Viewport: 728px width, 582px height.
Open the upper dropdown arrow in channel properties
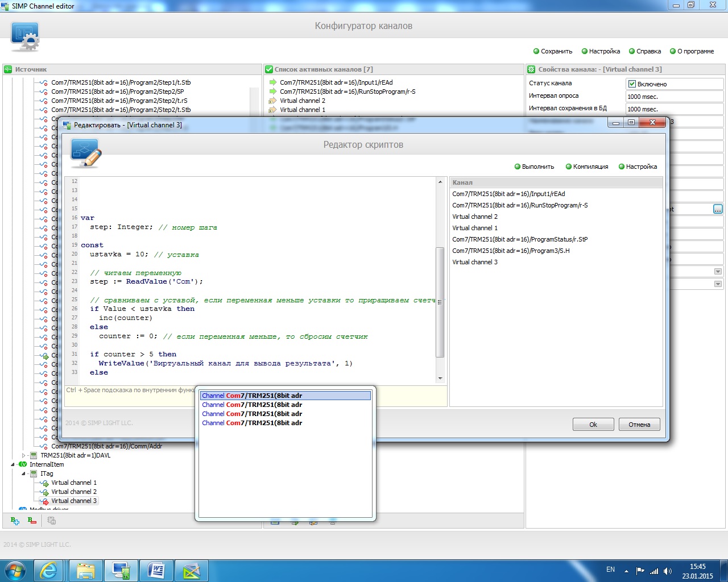point(718,271)
